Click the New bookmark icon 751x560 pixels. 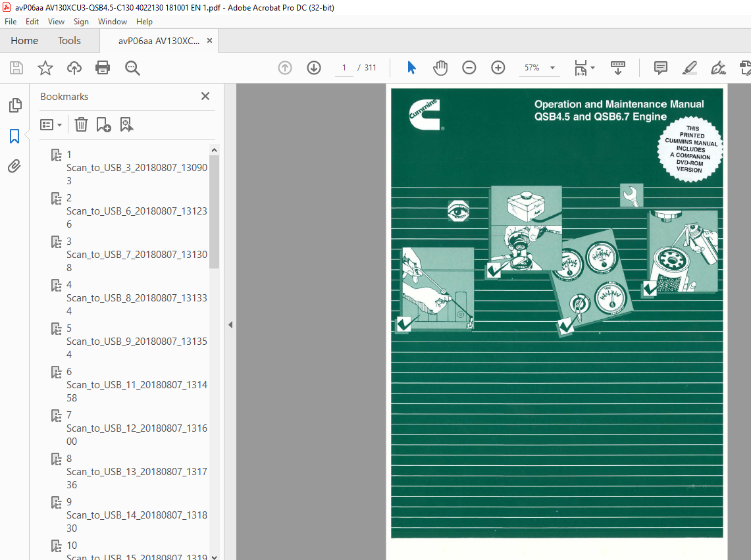click(103, 125)
